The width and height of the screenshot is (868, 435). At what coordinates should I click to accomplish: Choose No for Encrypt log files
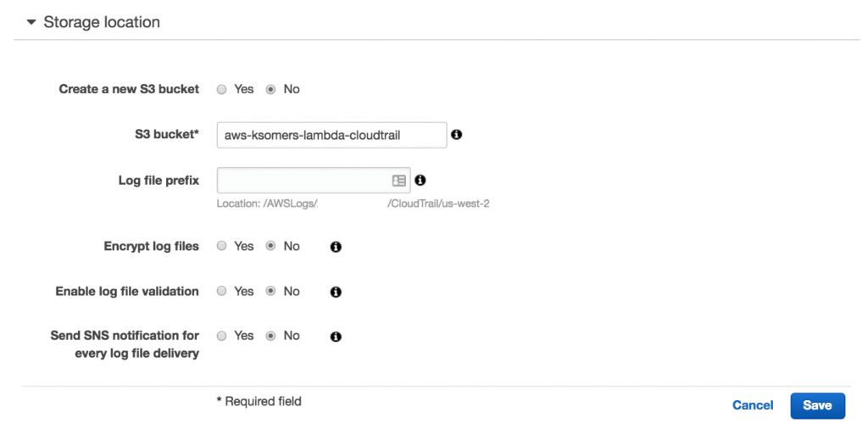pos(271,247)
